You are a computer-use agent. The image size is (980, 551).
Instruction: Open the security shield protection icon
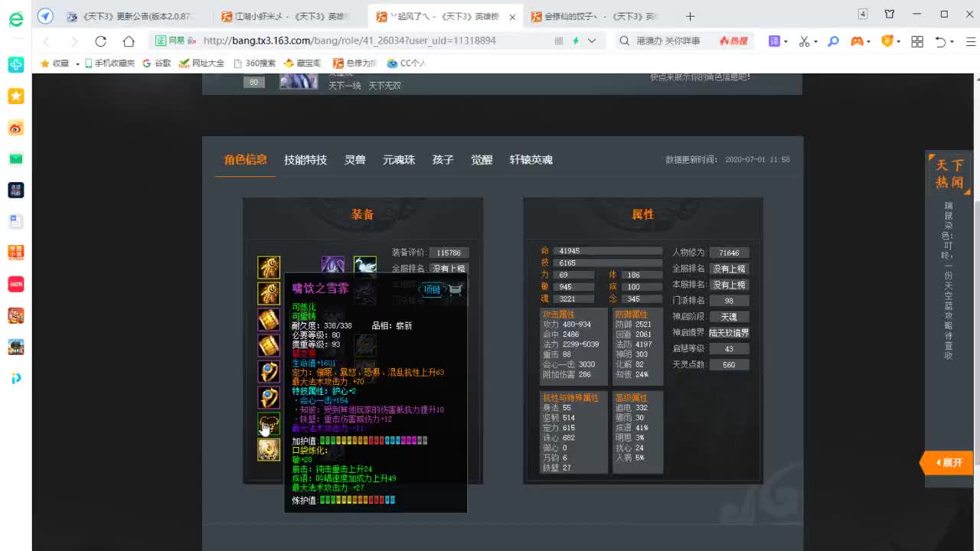point(888,42)
